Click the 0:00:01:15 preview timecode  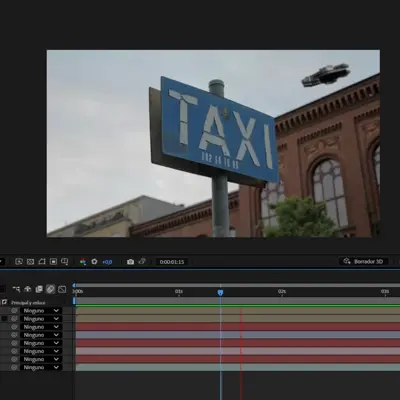coord(172,262)
